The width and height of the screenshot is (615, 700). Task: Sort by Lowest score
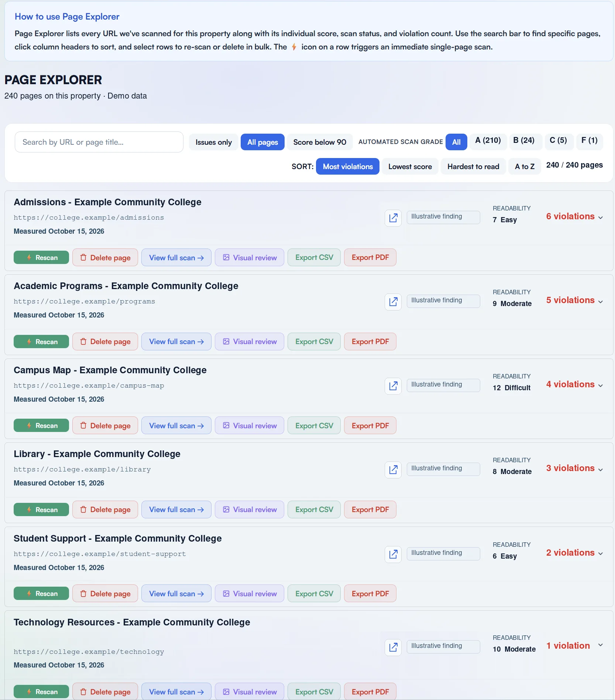pyautogui.click(x=410, y=167)
